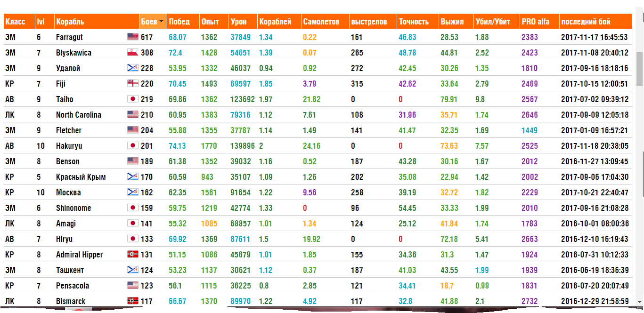Screen dimensions: 644x313
Task: Click the US flag icon beside Farragut
Action: click(132, 37)
